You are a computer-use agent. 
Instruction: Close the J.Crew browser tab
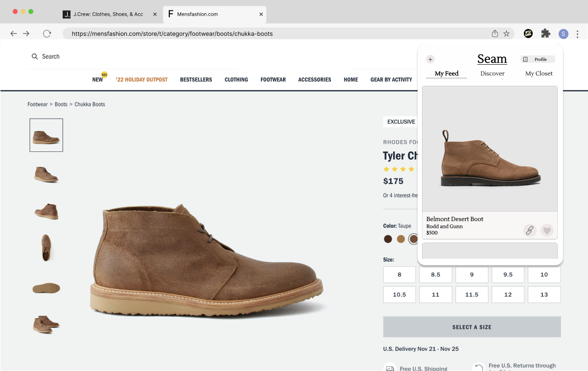coord(155,14)
